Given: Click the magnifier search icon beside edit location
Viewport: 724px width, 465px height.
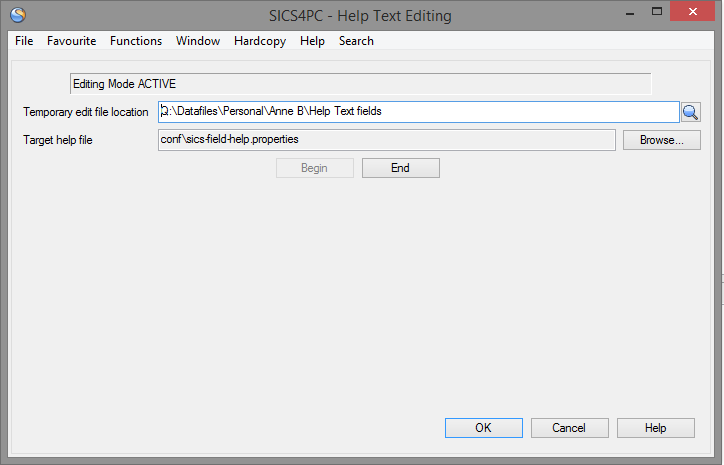Looking at the screenshot, I should (690, 112).
